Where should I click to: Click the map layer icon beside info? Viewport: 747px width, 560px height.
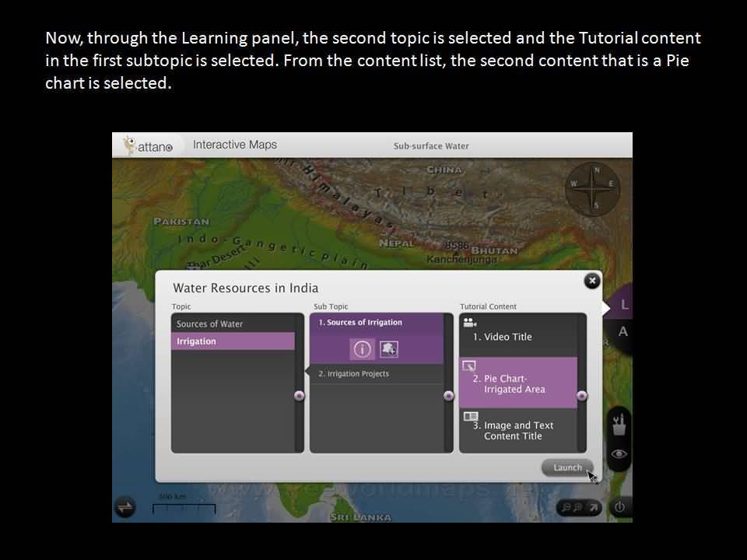pos(389,350)
